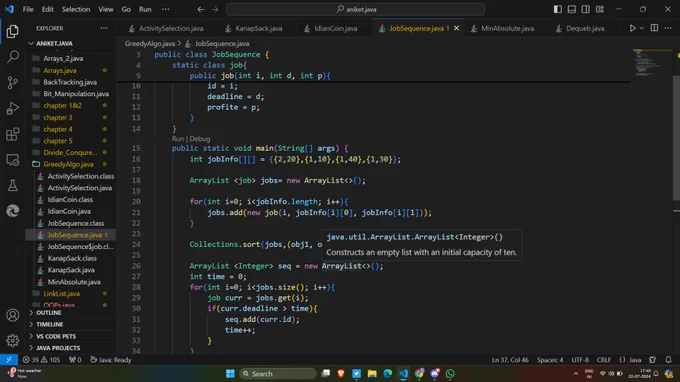
Task: Open notifications bell in status bar
Action: (668, 359)
